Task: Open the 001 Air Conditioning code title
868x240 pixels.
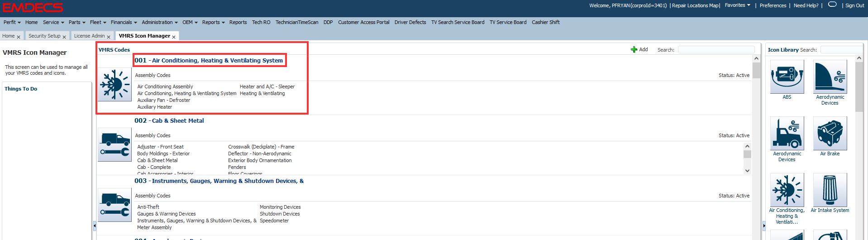Action: pyautogui.click(x=209, y=60)
